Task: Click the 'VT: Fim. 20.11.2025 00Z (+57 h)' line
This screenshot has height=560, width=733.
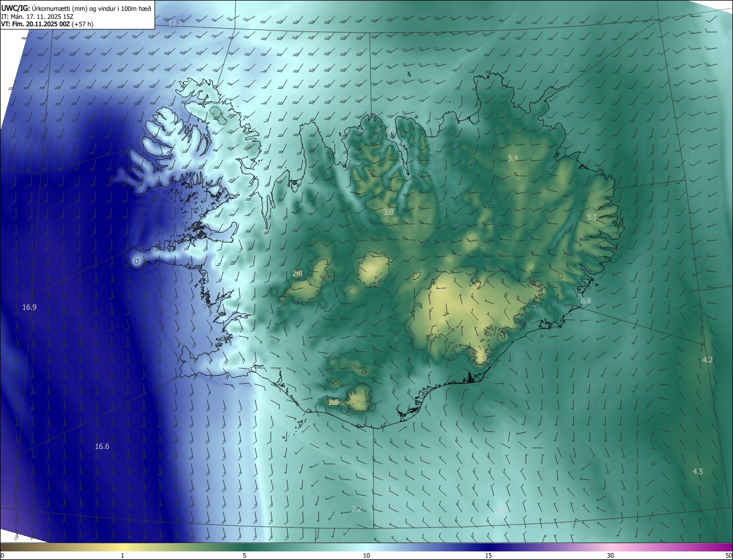Action: click(47, 24)
